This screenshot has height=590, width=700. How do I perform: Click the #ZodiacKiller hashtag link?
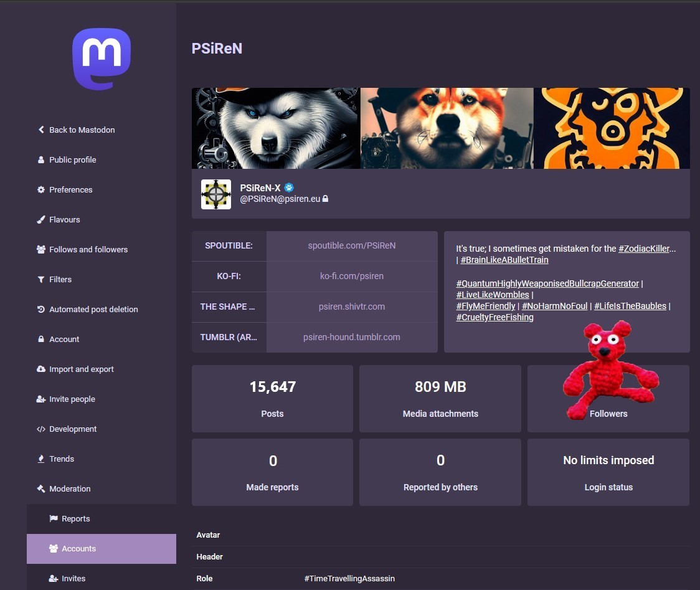[x=646, y=249]
